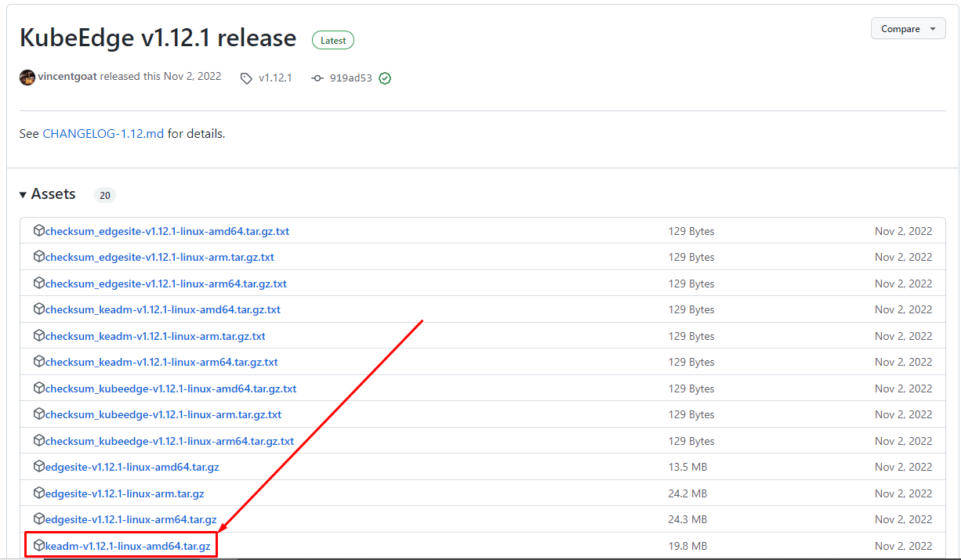The width and height of the screenshot is (961, 560).
Task: Open vincentgoat avatar image
Action: [x=27, y=78]
